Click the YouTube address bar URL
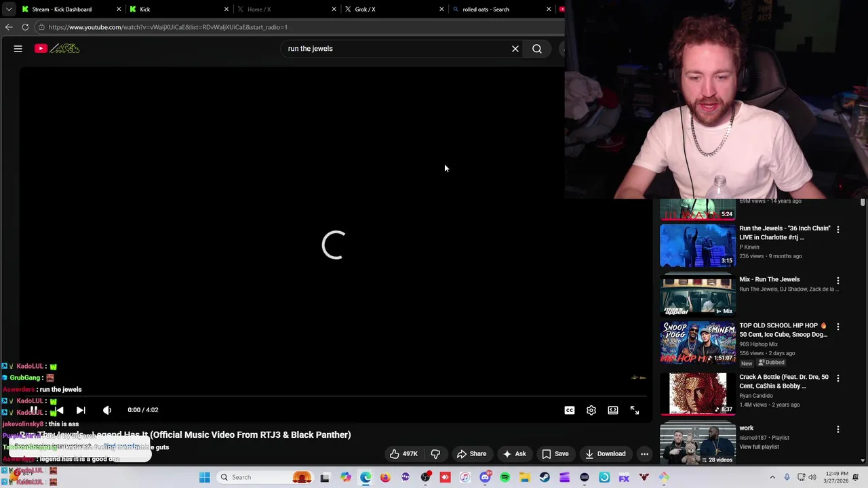The width and height of the screenshot is (868, 488). (x=168, y=27)
